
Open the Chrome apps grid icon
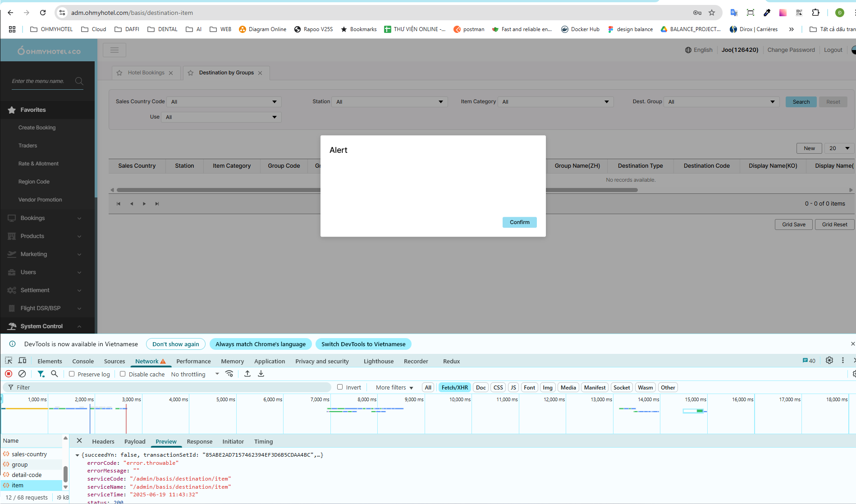12,29
